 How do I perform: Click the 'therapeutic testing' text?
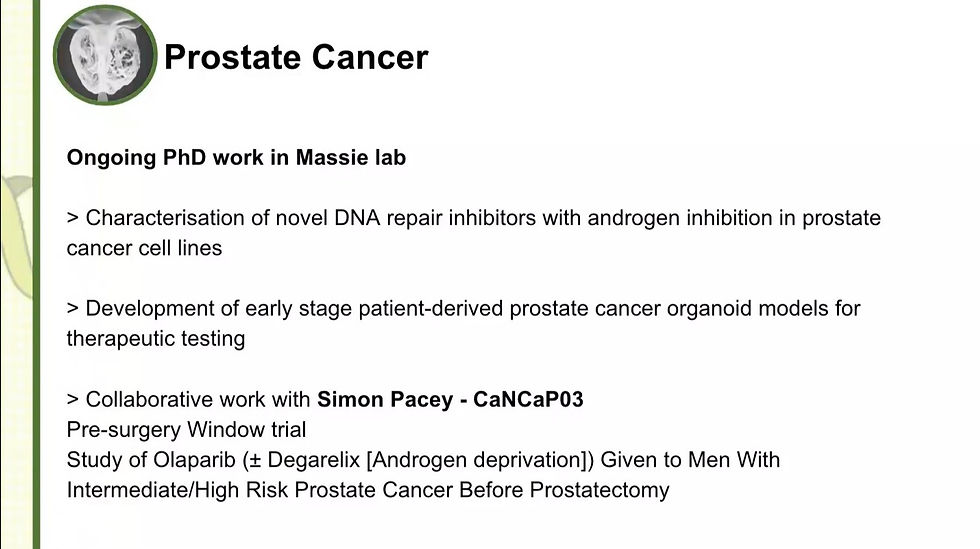pyautogui.click(x=156, y=339)
